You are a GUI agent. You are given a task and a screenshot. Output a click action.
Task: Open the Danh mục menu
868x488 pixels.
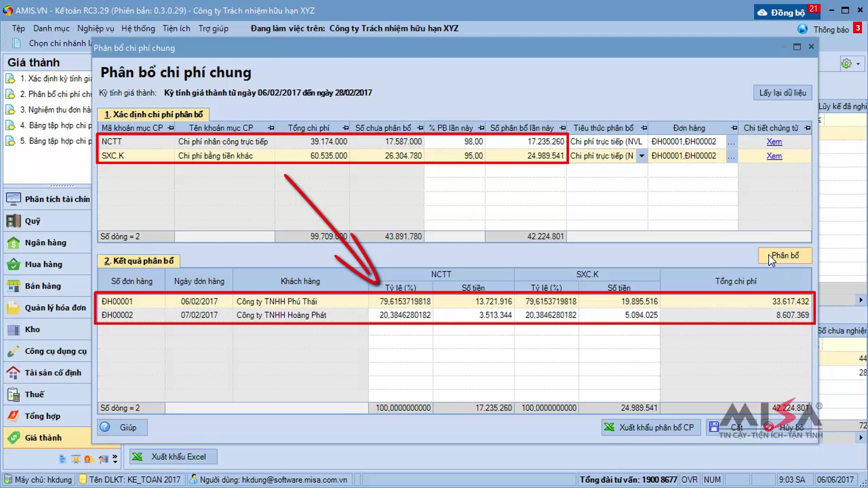coord(51,29)
